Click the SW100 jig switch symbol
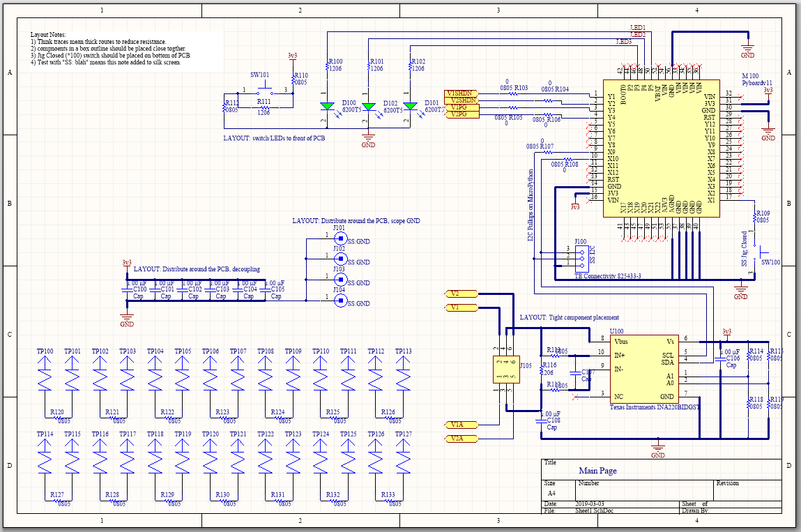The image size is (801, 532). point(761,252)
